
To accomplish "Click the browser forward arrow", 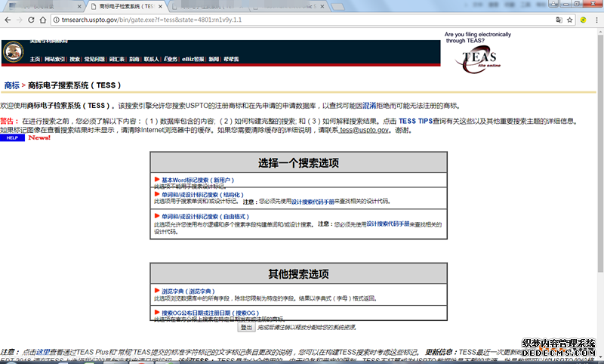I will tap(20, 20).
